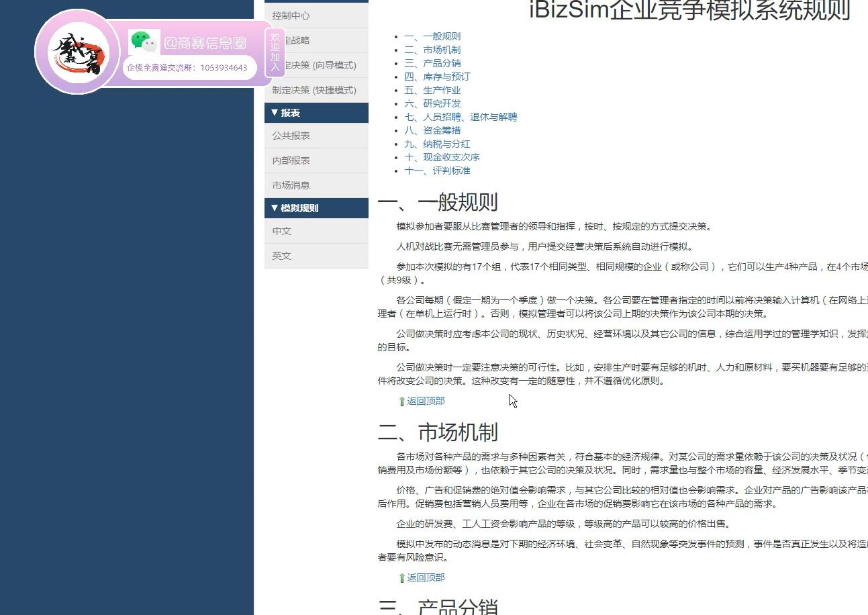Select 制定决策 (快捷模式) menu item
Viewport: 868px width, 615px height.
(x=316, y=90)
